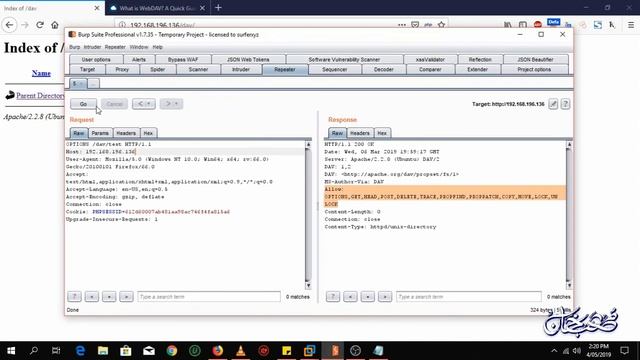Click the response search term field
Image resolution: width=640 pixels, height=360 pixels.
click(x=469, y=297)
